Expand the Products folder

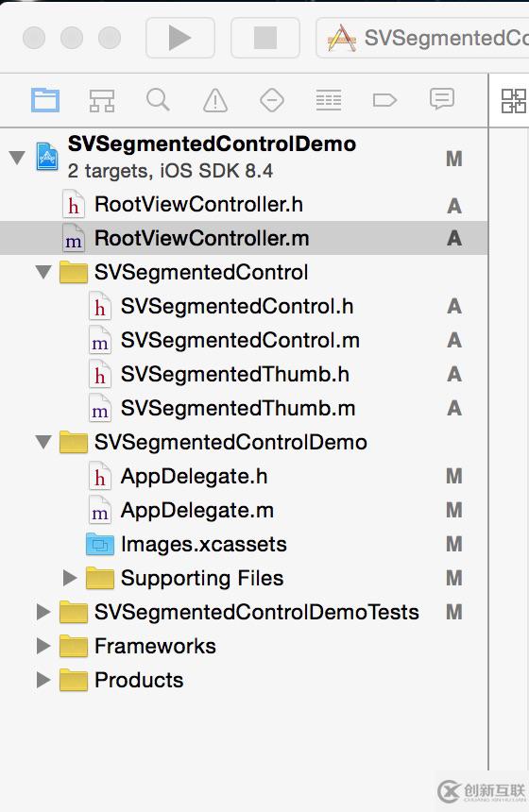pyautogui.click(x=43, y=680)
